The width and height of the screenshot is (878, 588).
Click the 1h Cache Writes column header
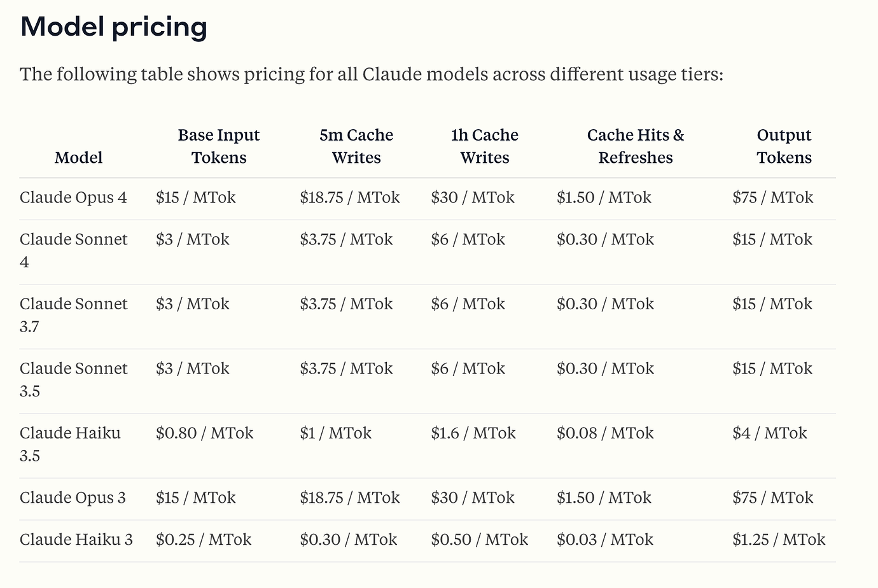click(x=485, y=146)
